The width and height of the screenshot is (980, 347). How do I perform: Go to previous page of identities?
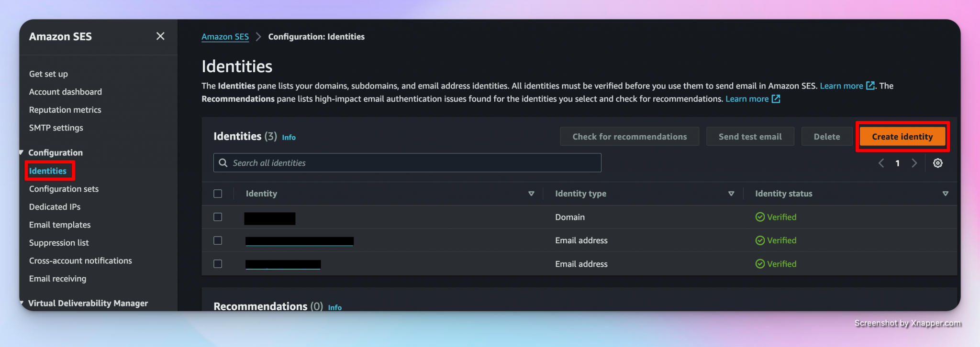click(881, 163)
